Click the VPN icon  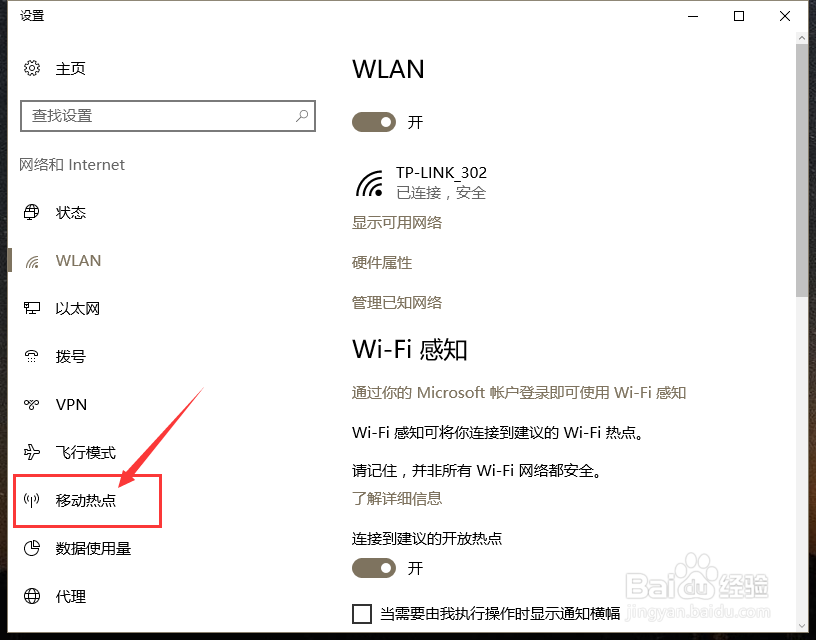(31, 404)
